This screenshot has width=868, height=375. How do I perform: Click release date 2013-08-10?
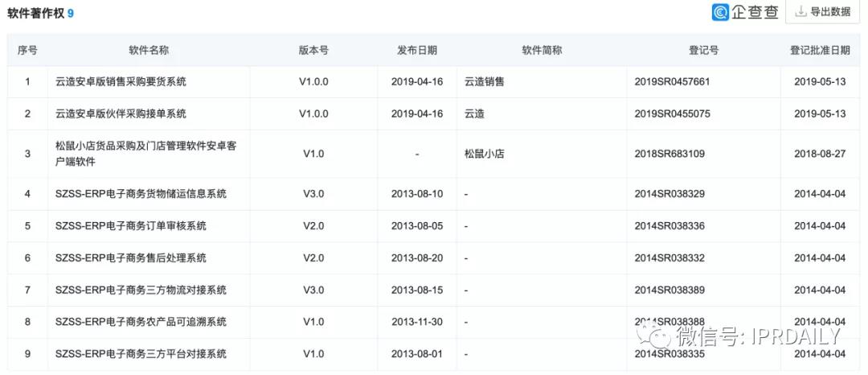[417, 194]
